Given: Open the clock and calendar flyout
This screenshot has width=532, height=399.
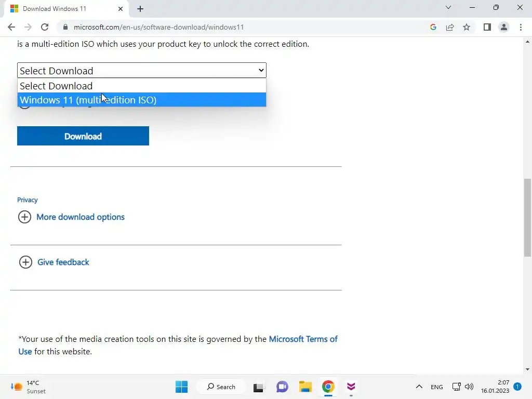Looking at the screenshot, I should (495, 387).
